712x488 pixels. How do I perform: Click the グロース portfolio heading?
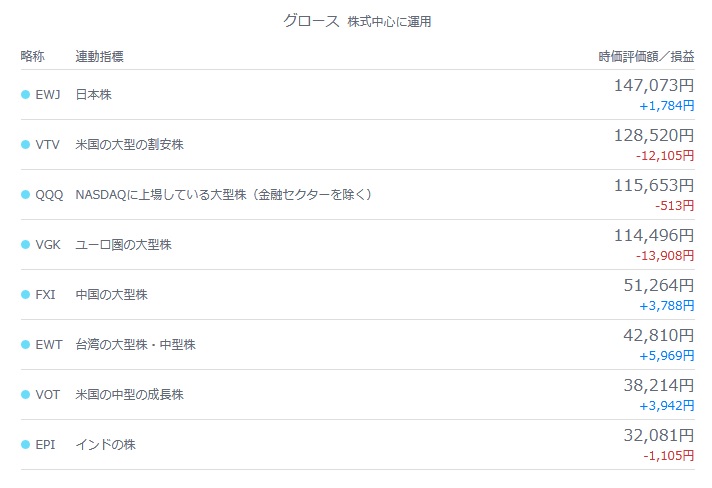click(311, 21)
